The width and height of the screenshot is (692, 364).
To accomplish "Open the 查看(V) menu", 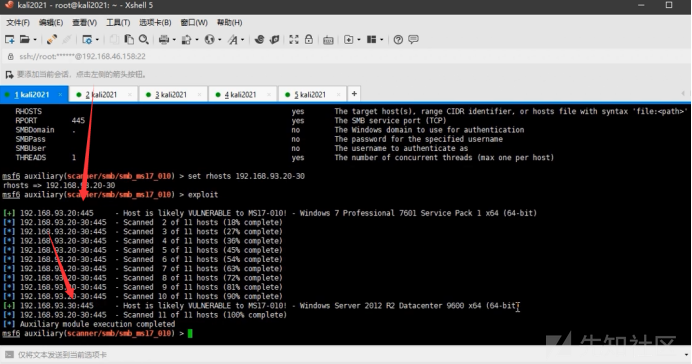I will click(x=84, y=23).
